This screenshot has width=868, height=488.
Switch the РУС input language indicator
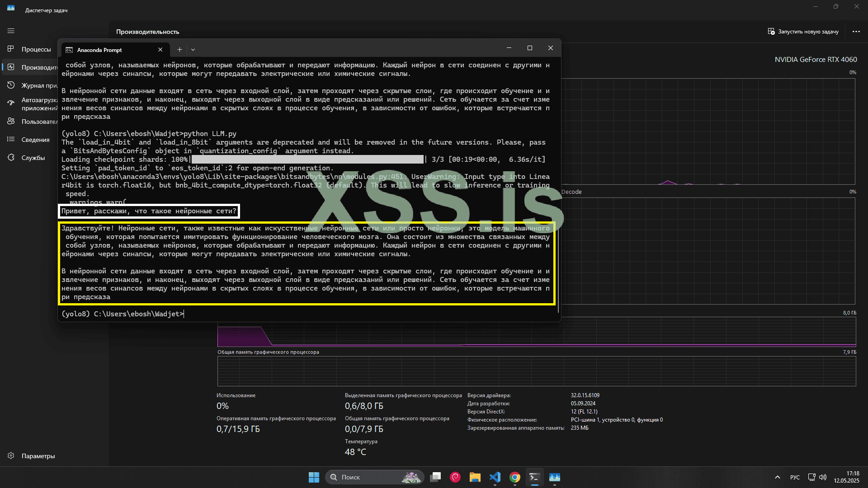pyautogui.click(x=795, y=477)
